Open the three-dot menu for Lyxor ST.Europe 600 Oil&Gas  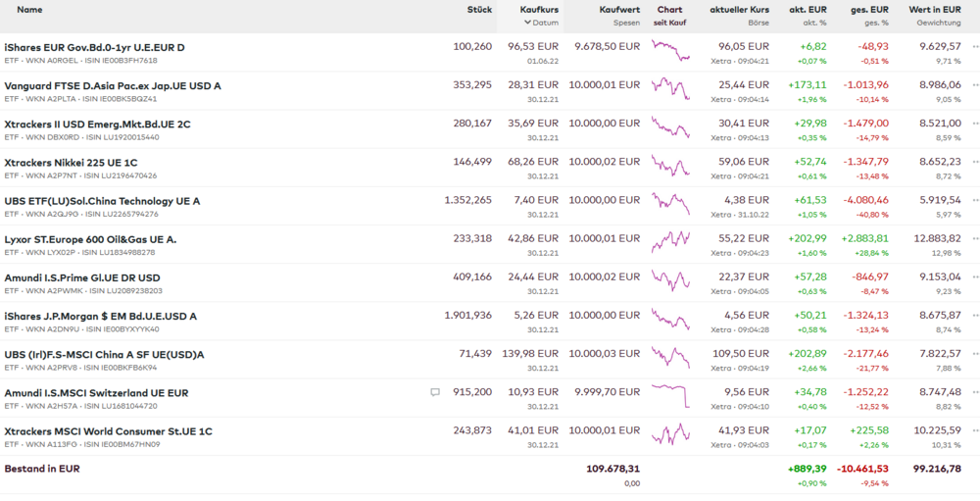tap(975, 238)
